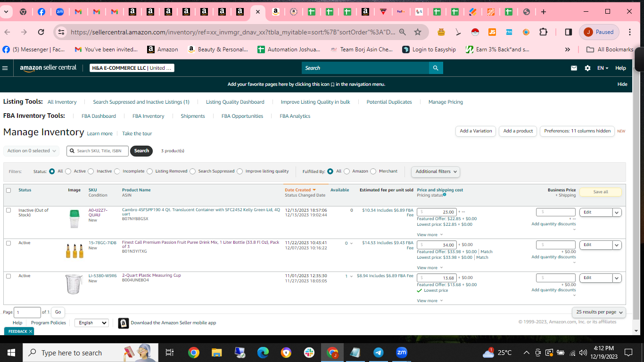Open the Shipments FBA tool

pyautogui.click(x=193, y=116)
